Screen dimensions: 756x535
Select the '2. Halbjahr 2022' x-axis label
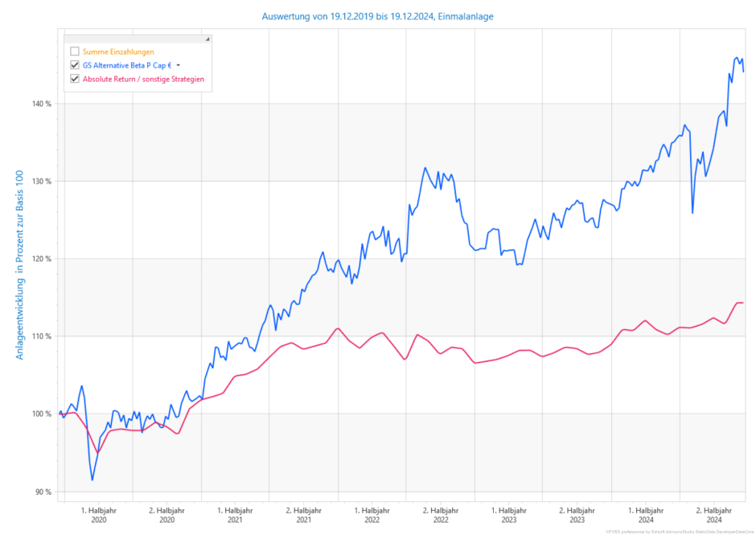tap(441, 515)
